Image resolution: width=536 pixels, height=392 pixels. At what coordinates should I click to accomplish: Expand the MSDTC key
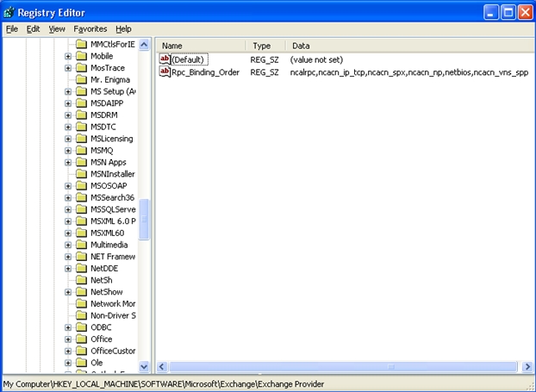(x=68, y=128)
